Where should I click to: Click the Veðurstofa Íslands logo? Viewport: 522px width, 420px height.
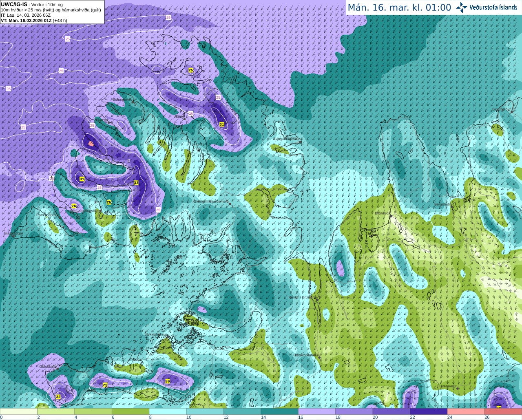point(487,7)
